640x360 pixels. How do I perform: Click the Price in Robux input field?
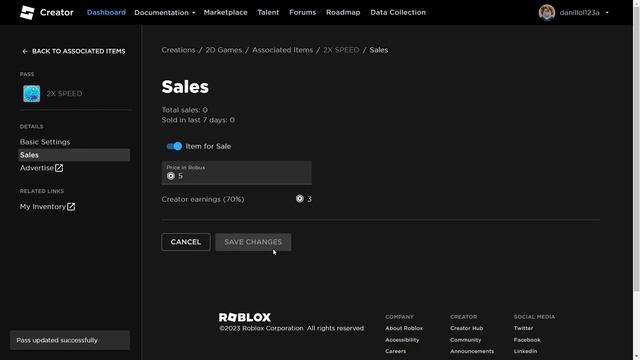[x=236, y=173]
